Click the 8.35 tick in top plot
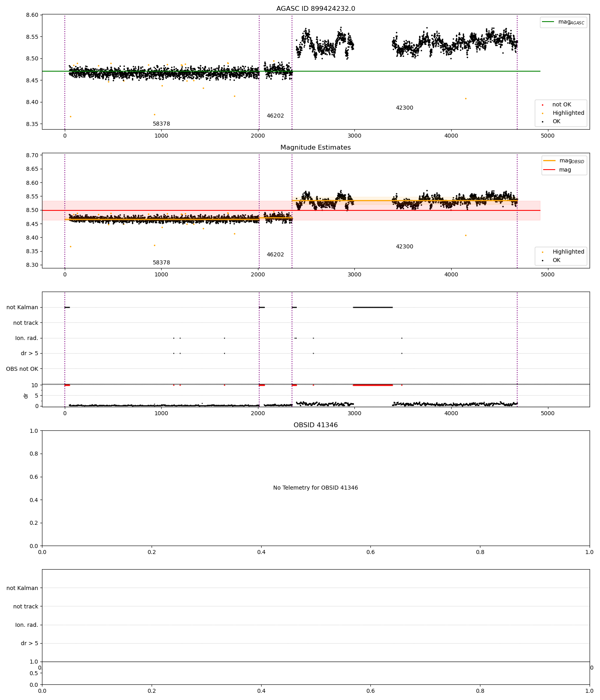This screenshot has width=600, height=700. click(32, 124)
